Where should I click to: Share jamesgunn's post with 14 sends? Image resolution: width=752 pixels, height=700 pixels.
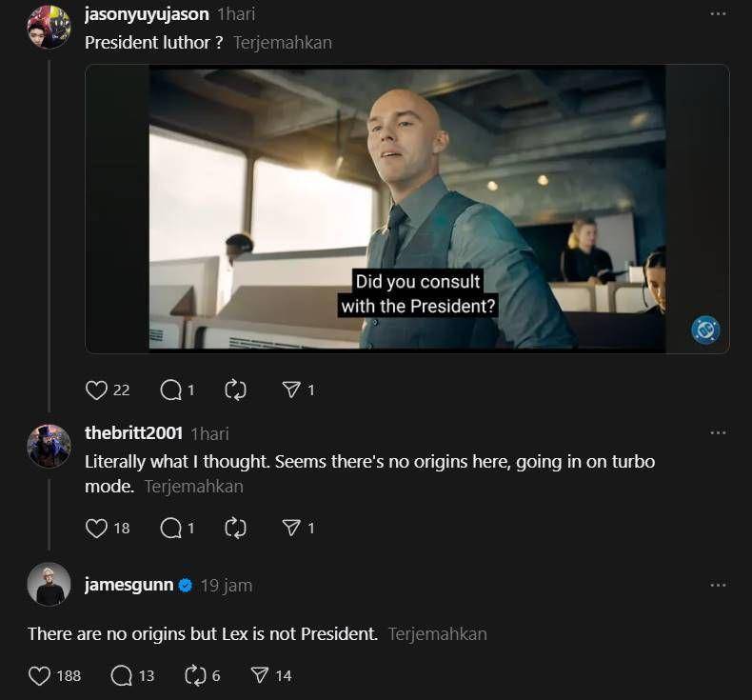pyautogui.click(x=260, y=676)
